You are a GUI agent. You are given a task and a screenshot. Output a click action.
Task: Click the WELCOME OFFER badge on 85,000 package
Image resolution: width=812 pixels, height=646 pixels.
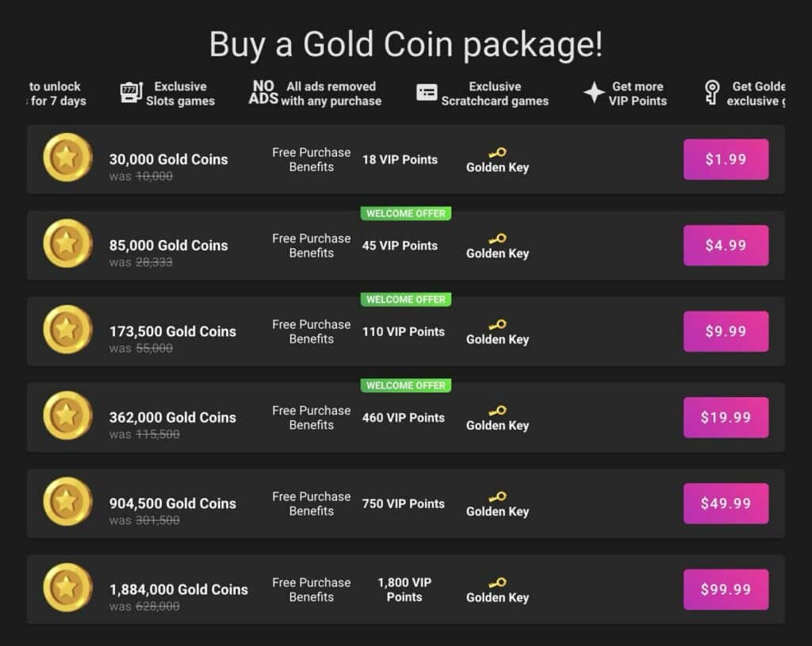(406, 213)
